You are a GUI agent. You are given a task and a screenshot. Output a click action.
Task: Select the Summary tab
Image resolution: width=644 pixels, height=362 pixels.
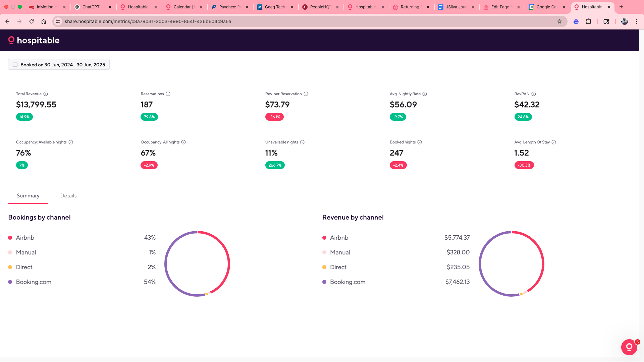(28, 196)
